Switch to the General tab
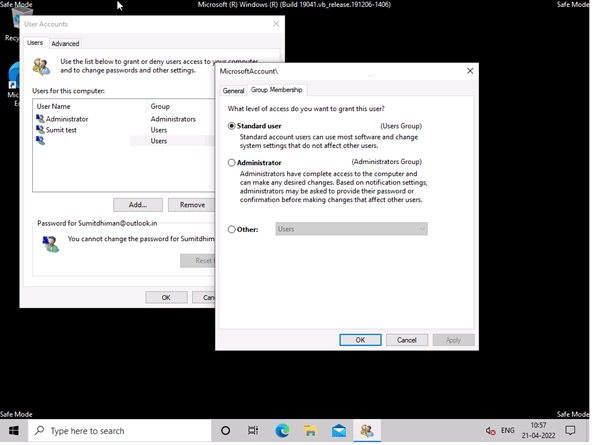Screen dimensions: 602x445 (233, 90)
